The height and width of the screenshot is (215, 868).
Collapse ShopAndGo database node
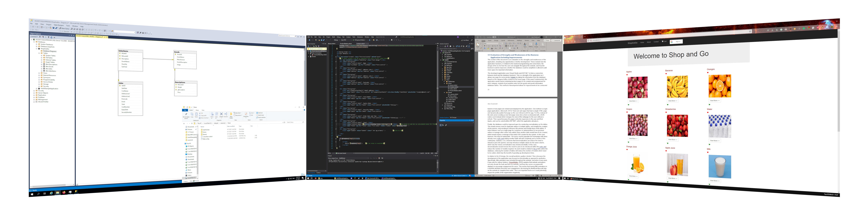click(37, 49)
